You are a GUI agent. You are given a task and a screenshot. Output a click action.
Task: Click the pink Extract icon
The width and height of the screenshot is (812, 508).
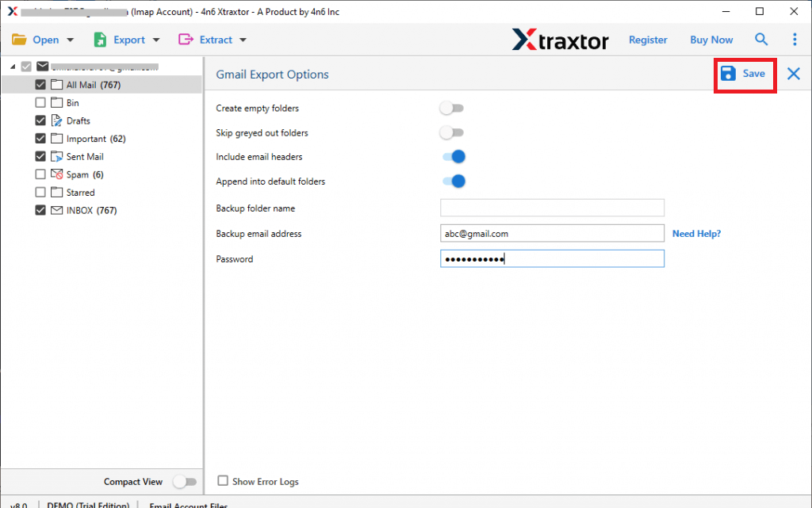pos(186,40)
